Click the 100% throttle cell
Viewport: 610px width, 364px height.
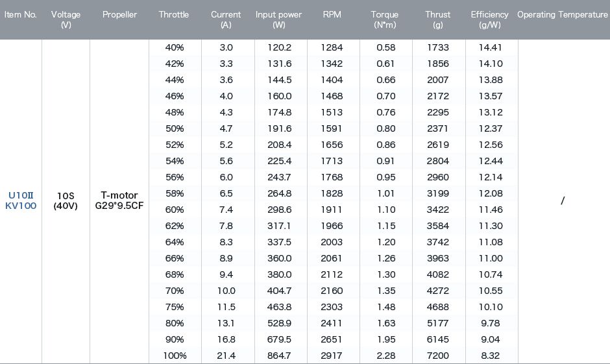[x=175, y=356]
